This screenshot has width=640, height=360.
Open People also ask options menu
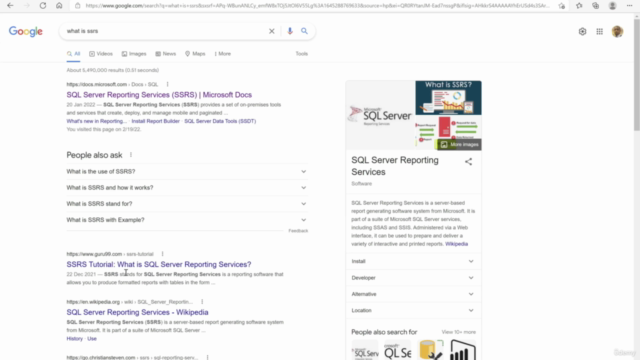131,155
